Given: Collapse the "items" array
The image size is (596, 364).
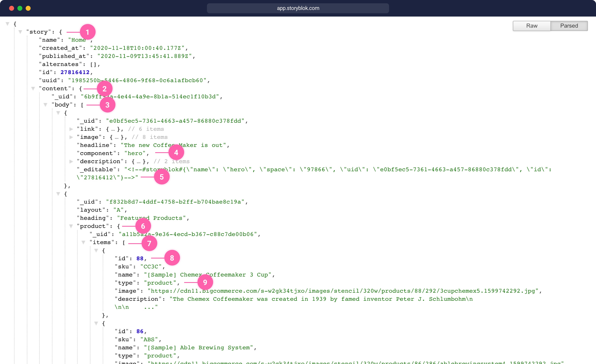Looking at the screenshot, I should click(x=83, y=242).
